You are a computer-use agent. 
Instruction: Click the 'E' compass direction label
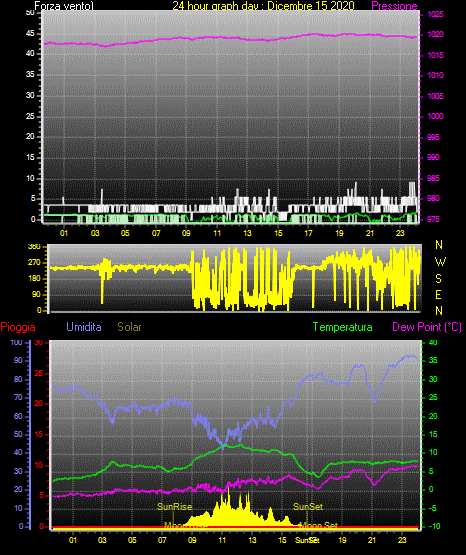438,294
